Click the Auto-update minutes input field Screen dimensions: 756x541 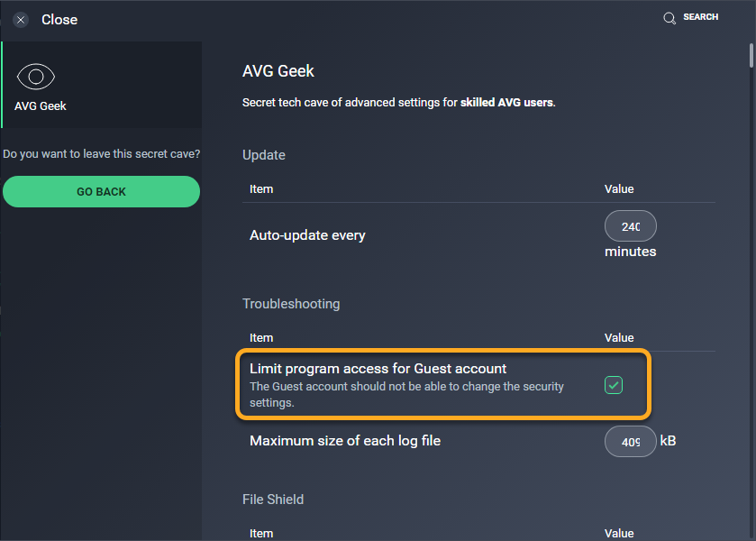630,225
